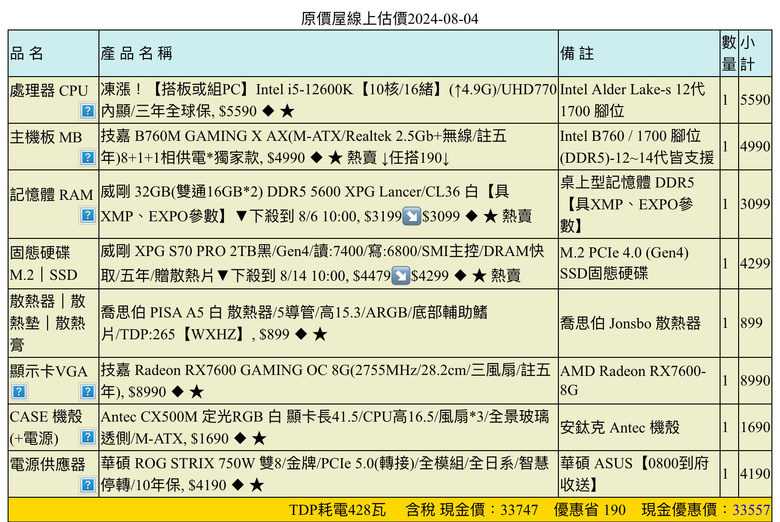
Task: Click the Intel Alder Lake-s 12代 note
Action: (x=632, y=100)
